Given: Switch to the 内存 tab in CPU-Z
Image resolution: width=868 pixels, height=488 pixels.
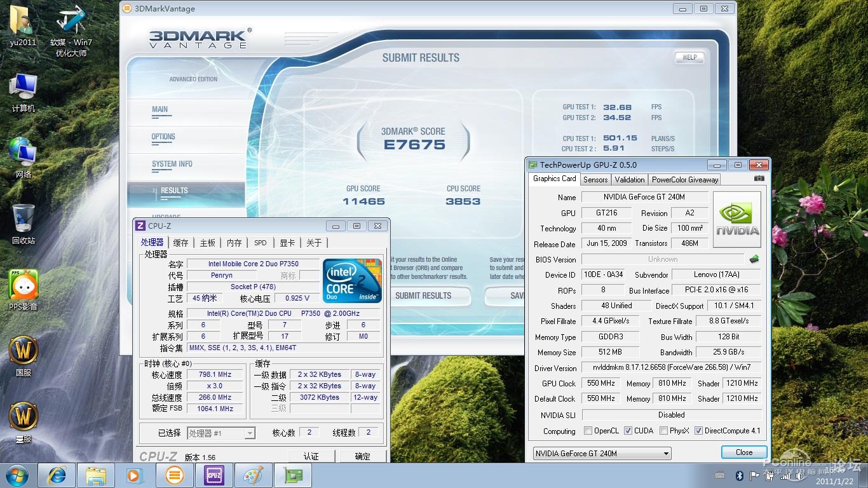Looking at the screenshot, I should (x=234, y=243).
